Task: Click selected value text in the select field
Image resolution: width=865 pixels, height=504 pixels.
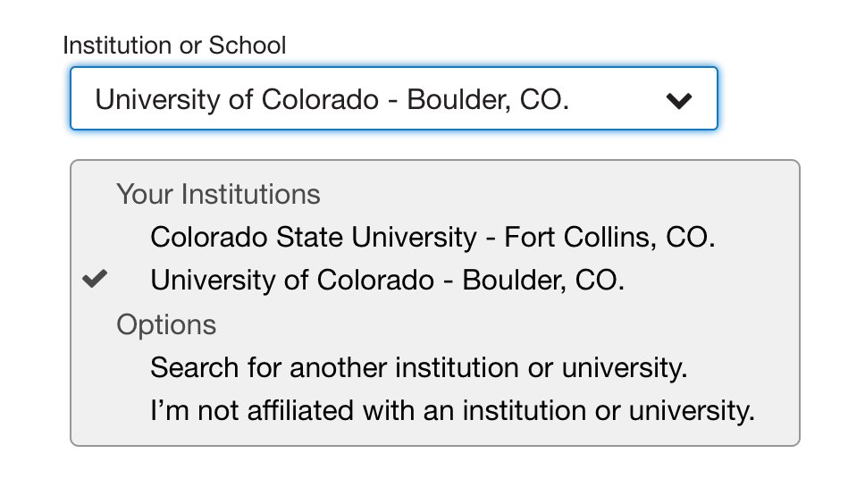Action: (332, 99)
